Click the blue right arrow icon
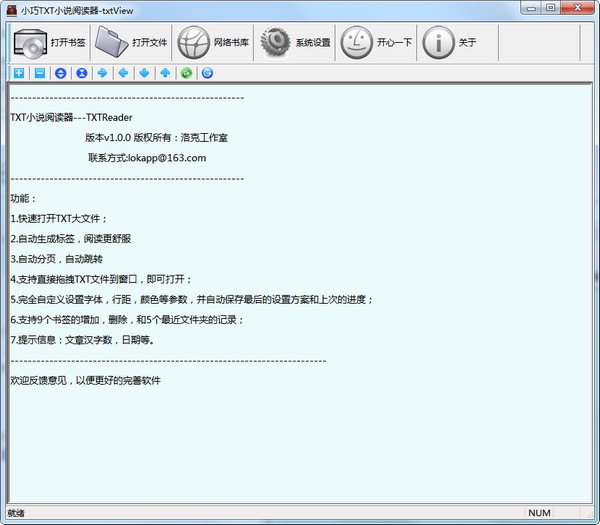Viewport: 600px width, 525px height. click(x=102, y=73)
